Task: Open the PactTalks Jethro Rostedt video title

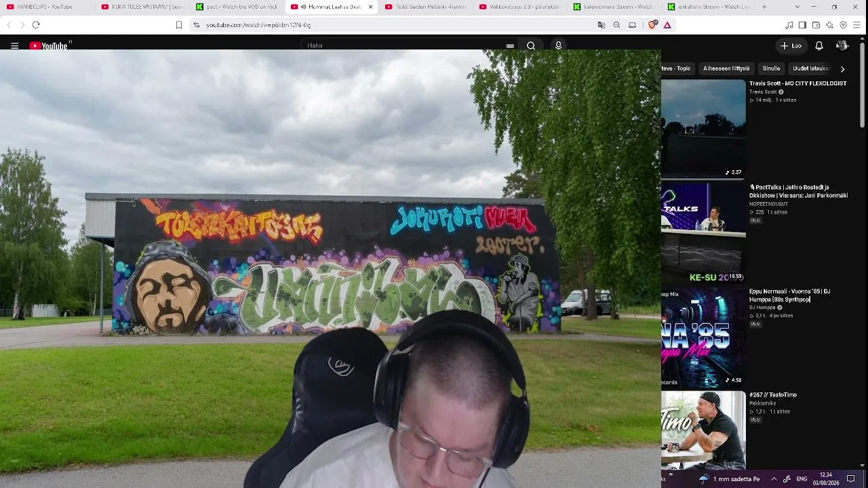Action: [799, 192]
